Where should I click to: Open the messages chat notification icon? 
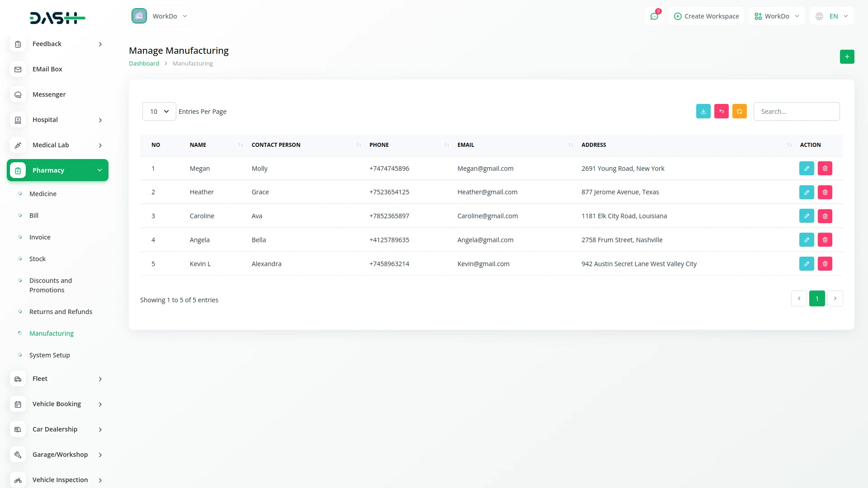tap(654, 16)
